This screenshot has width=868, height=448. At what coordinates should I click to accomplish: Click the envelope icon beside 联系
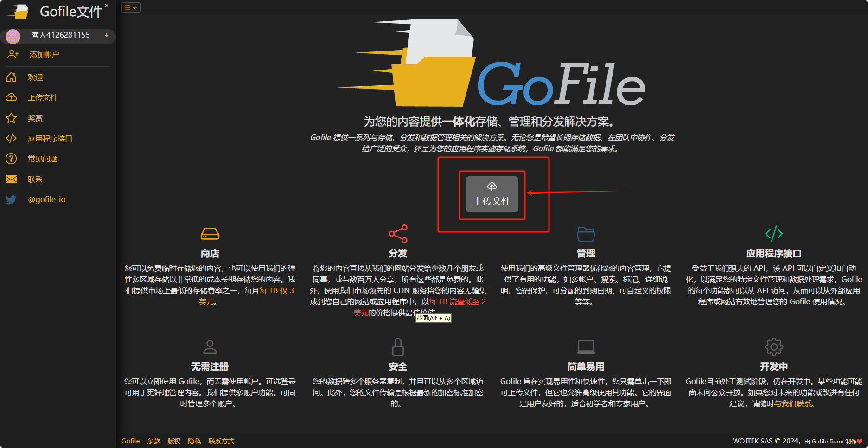11,179
